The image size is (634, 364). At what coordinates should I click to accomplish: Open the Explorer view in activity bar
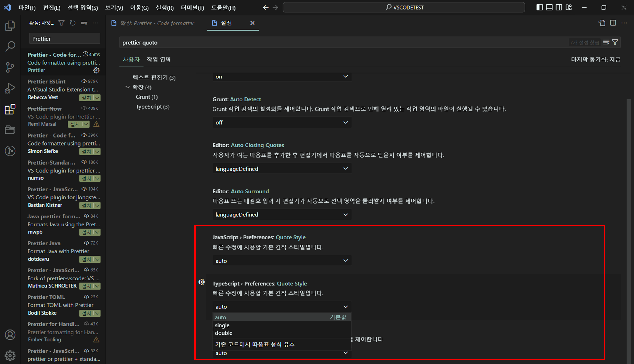[10, 25]
